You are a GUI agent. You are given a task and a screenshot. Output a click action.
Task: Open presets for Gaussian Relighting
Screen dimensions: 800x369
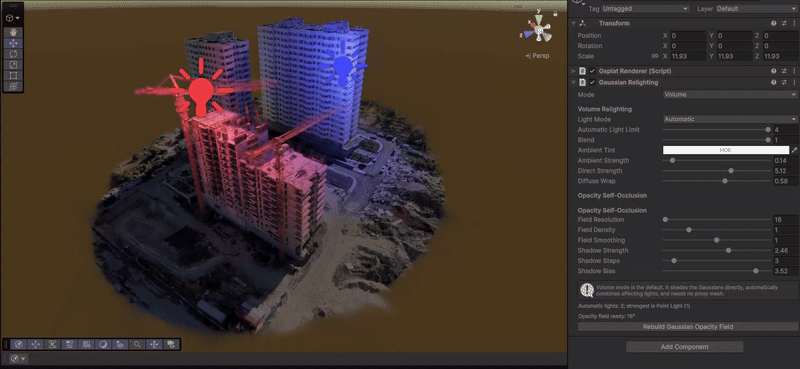tap(784, 82)
